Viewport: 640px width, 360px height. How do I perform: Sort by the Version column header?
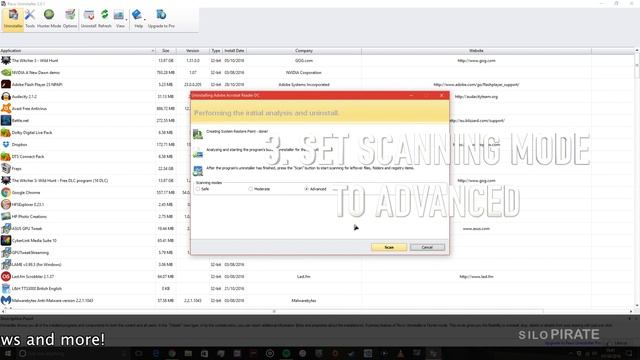193,51
